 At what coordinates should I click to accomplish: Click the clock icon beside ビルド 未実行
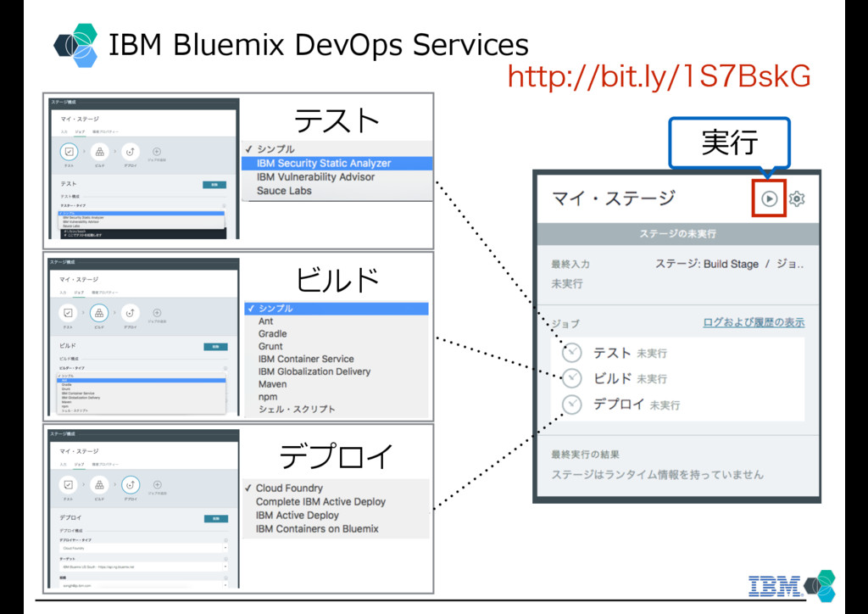572,378
